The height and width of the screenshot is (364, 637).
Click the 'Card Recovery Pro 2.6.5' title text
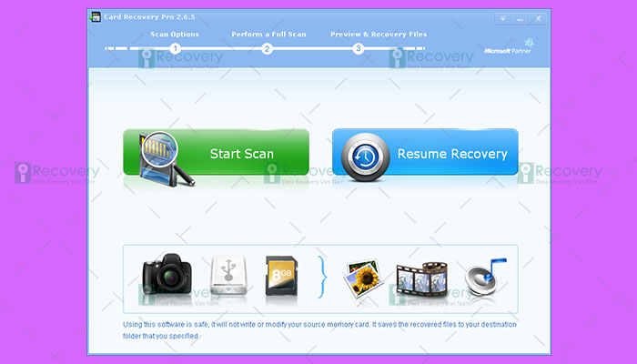coord(149,17)
